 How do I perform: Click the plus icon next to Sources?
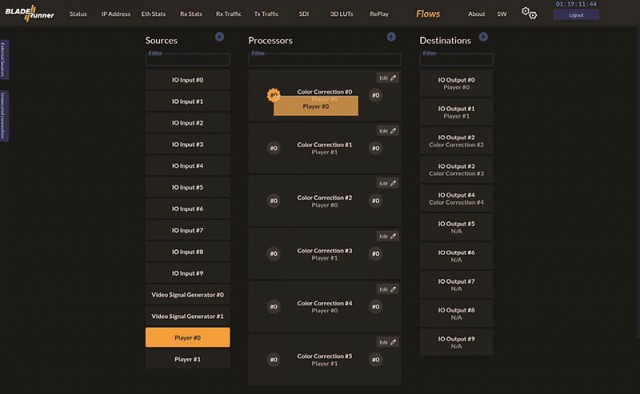click(219, 37)
